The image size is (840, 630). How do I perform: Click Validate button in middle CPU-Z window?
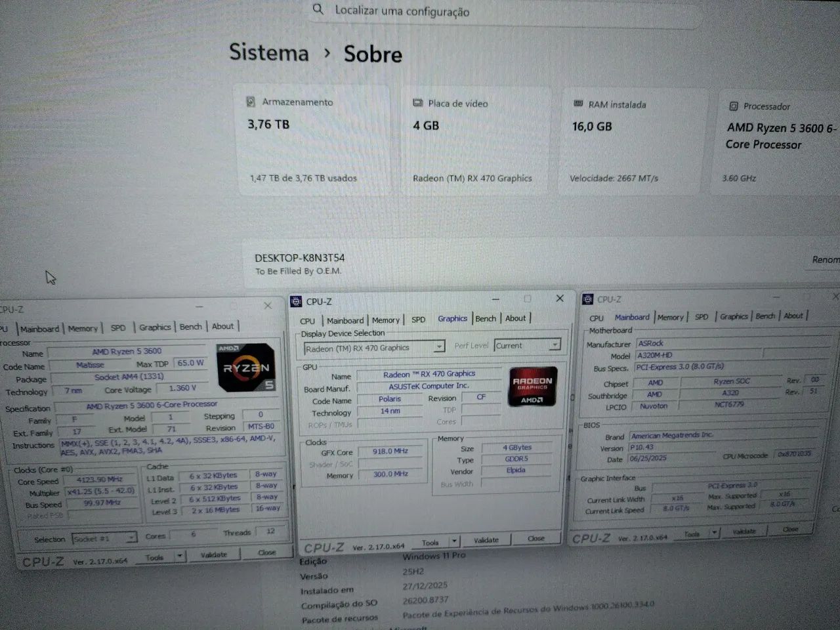pos(486,540)
